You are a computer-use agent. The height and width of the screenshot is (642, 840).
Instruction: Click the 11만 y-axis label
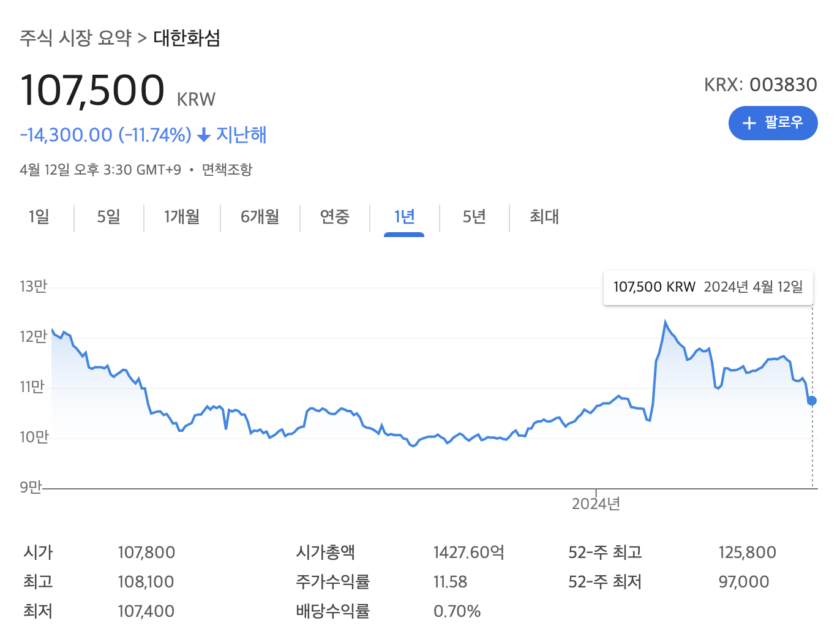(x=32, y=387)
